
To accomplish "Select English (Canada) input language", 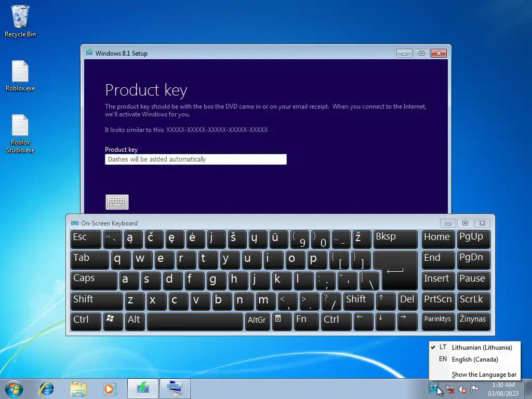I will tap(475, 360).
